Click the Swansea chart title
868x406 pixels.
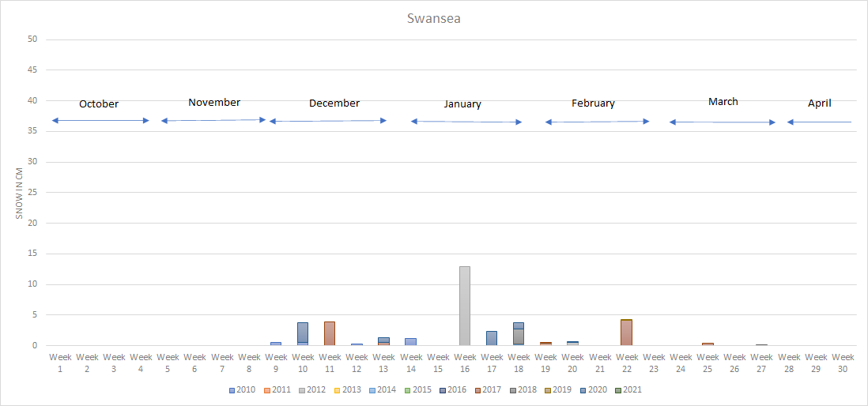click(x=433, y=18)
